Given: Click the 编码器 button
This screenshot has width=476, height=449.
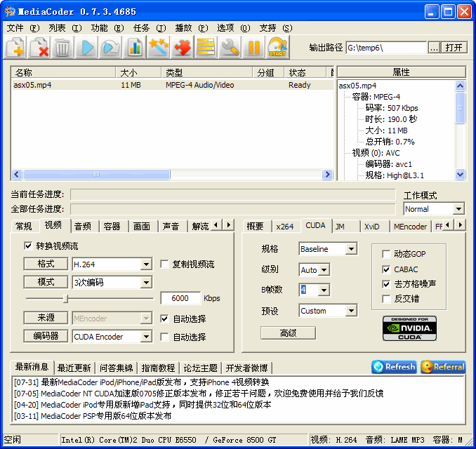Looking at the screenshot, I should [x=46, y=336].
